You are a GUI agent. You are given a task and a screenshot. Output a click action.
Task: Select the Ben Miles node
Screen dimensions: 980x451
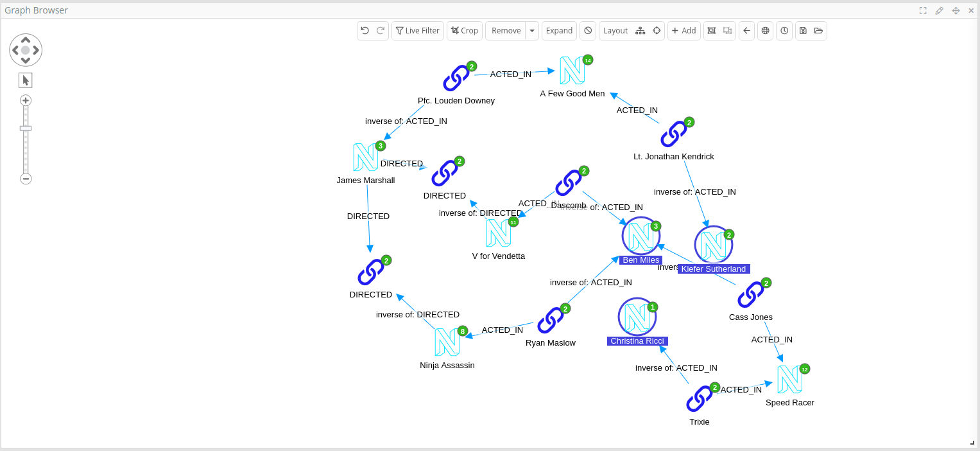(641, 236)
